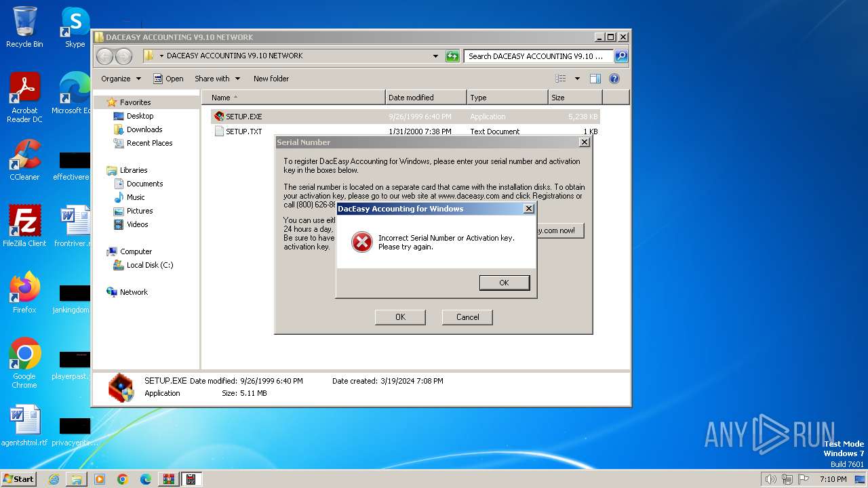Create a New folder

coord(271,79)
